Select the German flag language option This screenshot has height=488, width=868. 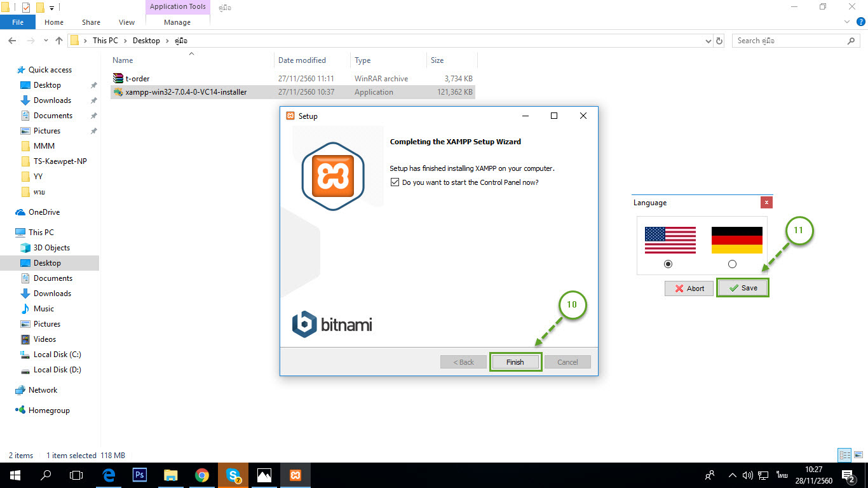(x=736, y=241)
